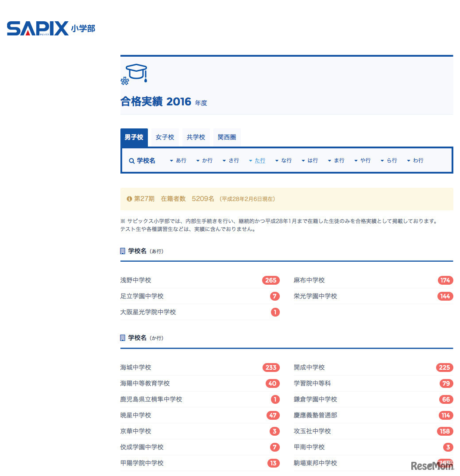The image size is (460, 476).
Task: Click 海陽中等教育学校 school name
Action: [145, 383]
